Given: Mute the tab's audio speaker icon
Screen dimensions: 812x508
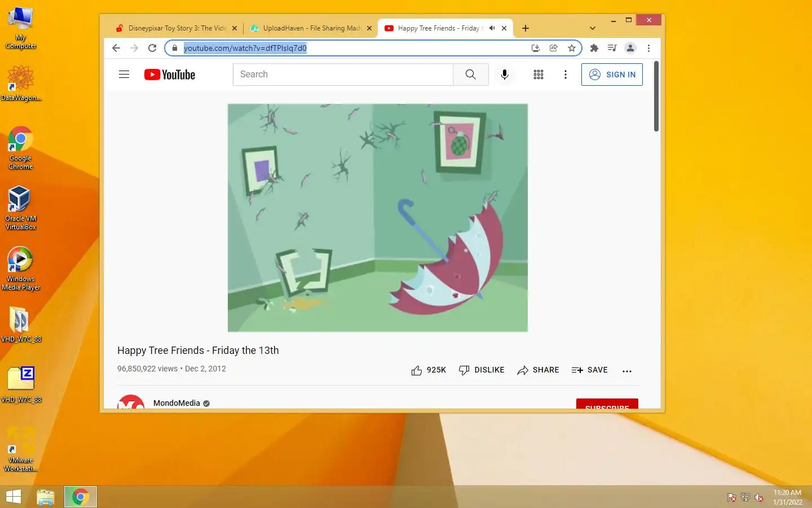Looking at the screenshot, I should [x=492, y=28].
